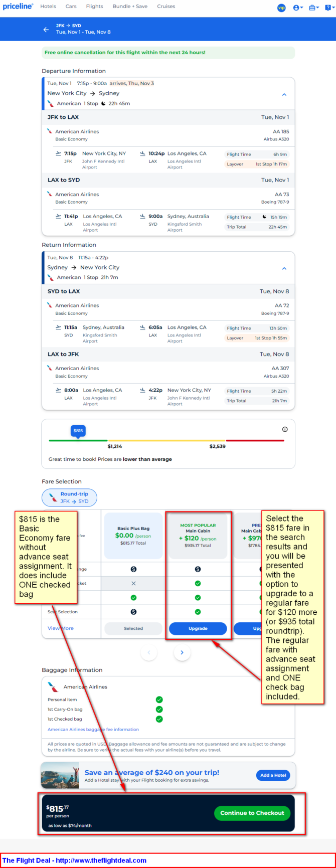Click the takeoff icon next to 8:00a LAX
Screen dimensions: 336x868
pyautogui.click(x=58, y=390)
